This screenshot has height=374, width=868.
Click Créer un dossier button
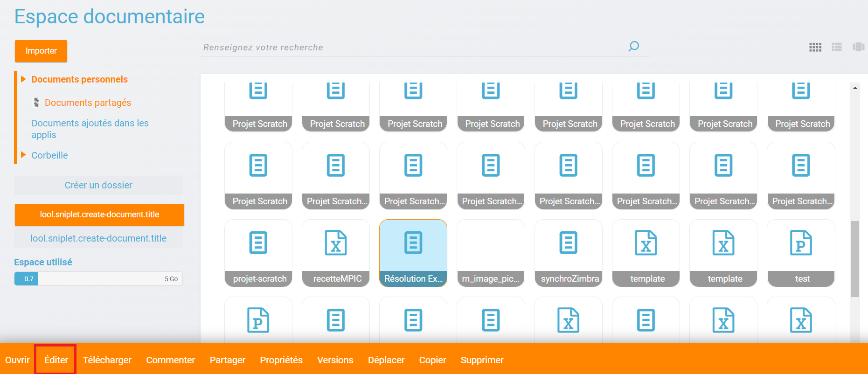pyautogui.click(x=98, y=185)
